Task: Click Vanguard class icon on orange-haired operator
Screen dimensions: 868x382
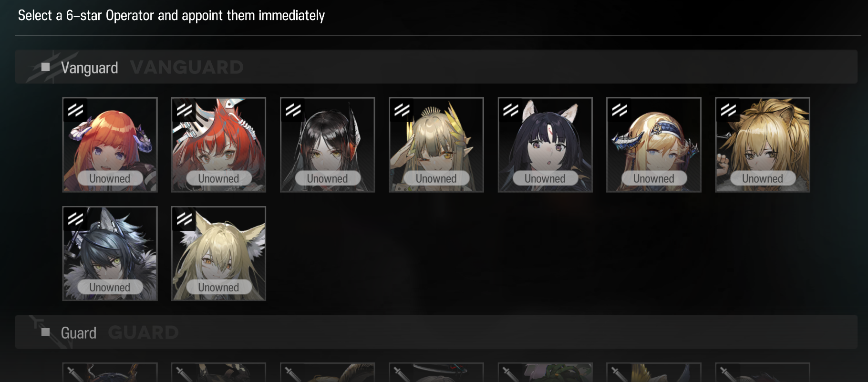Action: (x=75, y=110)
